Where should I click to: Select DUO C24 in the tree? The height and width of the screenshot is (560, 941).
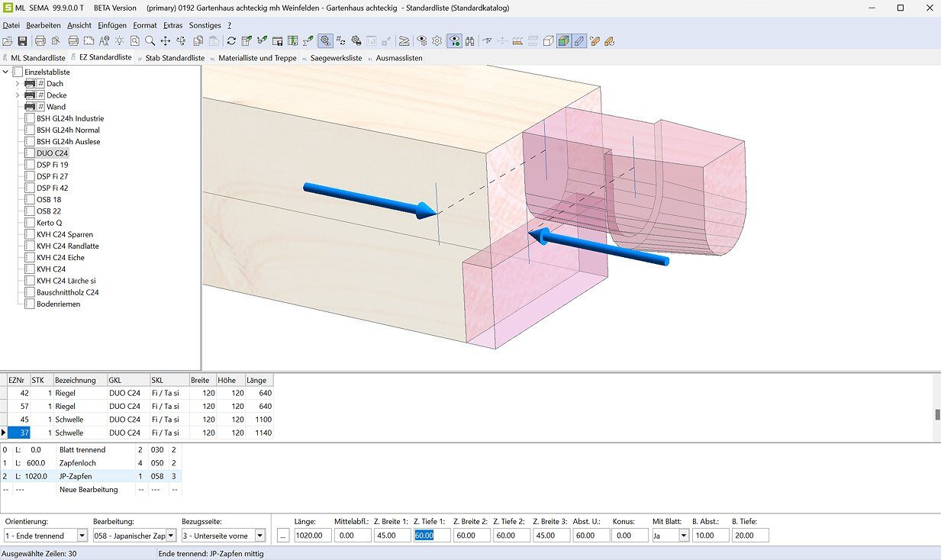pos(53,153)
